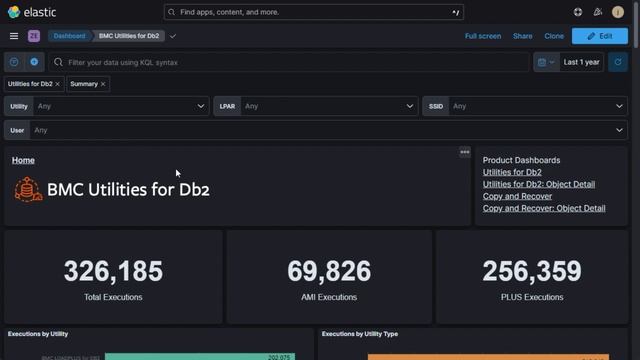This screenshot has width=640, height=360.
Task: Click the AMI Executions metric 69,826
Action: coord(329,271)
